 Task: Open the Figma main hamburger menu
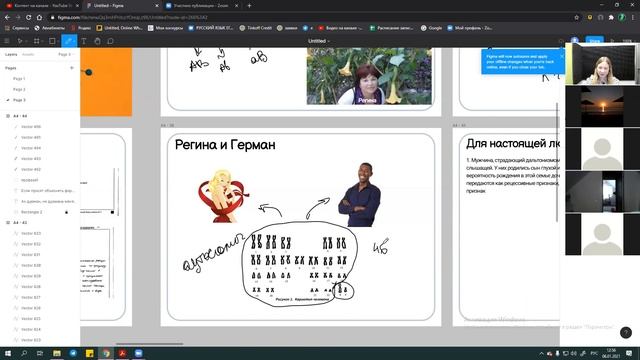point(7,41)
